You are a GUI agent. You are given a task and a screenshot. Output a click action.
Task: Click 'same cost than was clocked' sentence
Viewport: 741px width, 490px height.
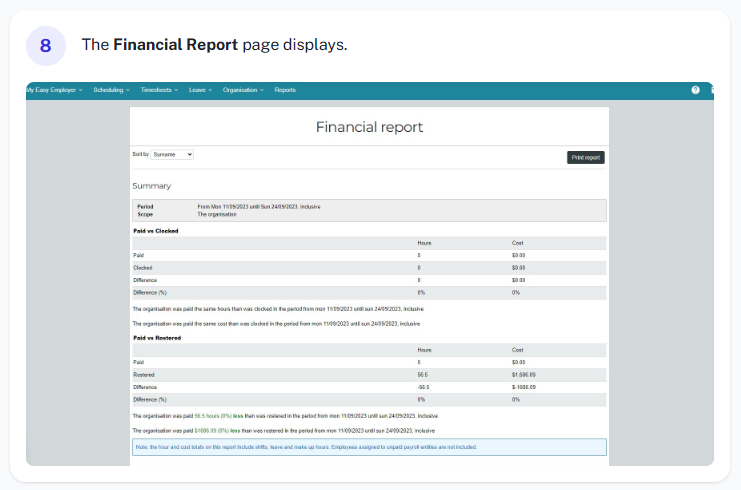coord(276,324)
